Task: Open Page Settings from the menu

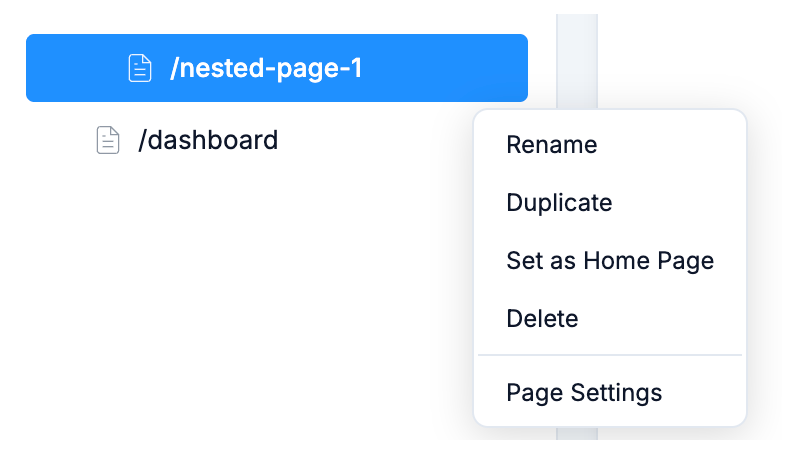Action: 584,393
